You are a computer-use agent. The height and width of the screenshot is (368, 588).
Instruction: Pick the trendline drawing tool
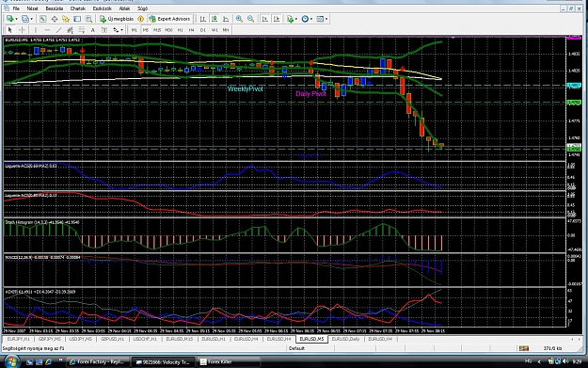point(58,29)
